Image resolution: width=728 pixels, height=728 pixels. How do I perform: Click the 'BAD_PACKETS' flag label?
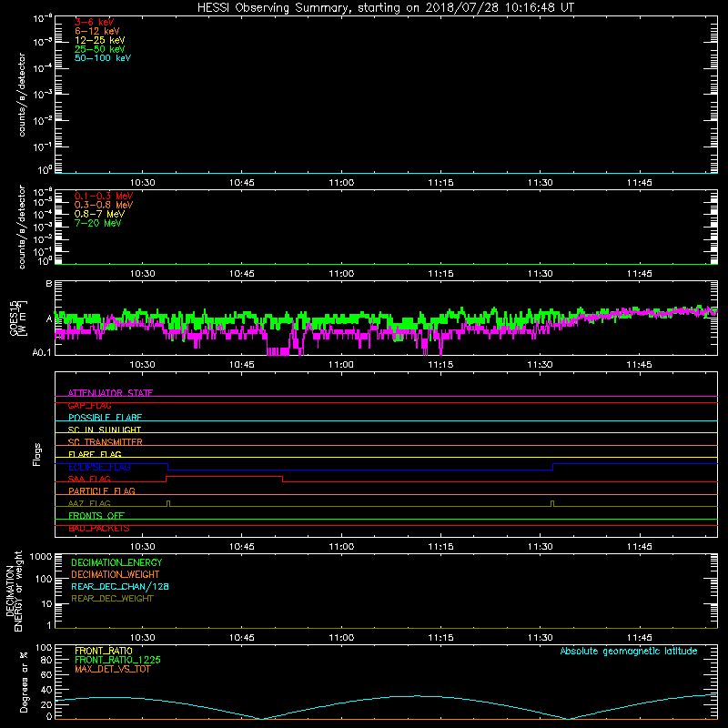(x=99, y=529)
